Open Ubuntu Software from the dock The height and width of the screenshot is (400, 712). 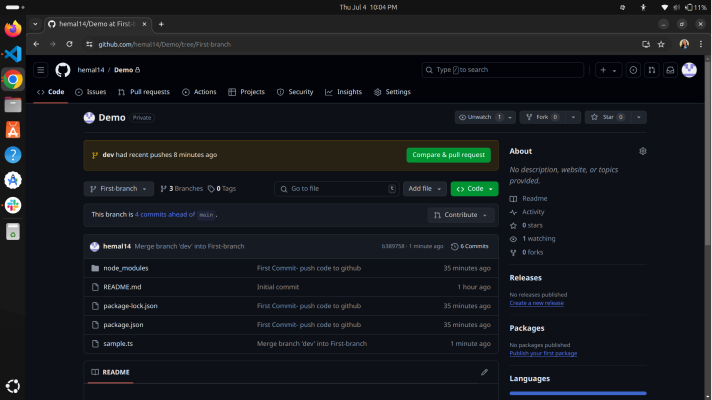coord(13,130)
